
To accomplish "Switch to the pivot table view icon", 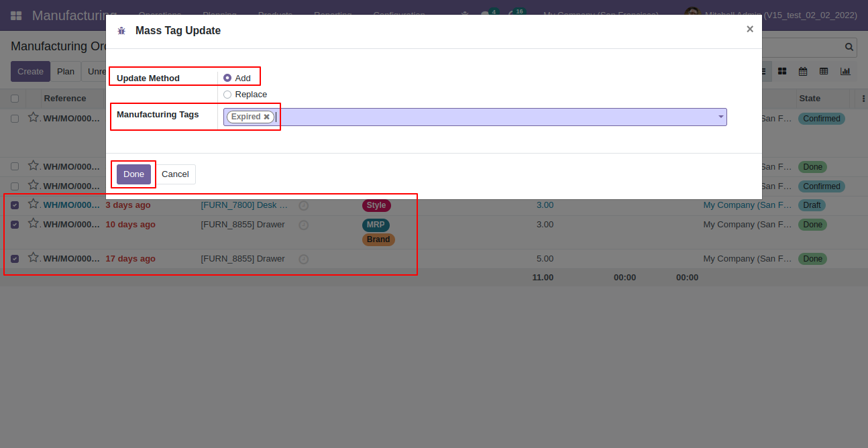I will pyautogui.click(x=824, y=71).
